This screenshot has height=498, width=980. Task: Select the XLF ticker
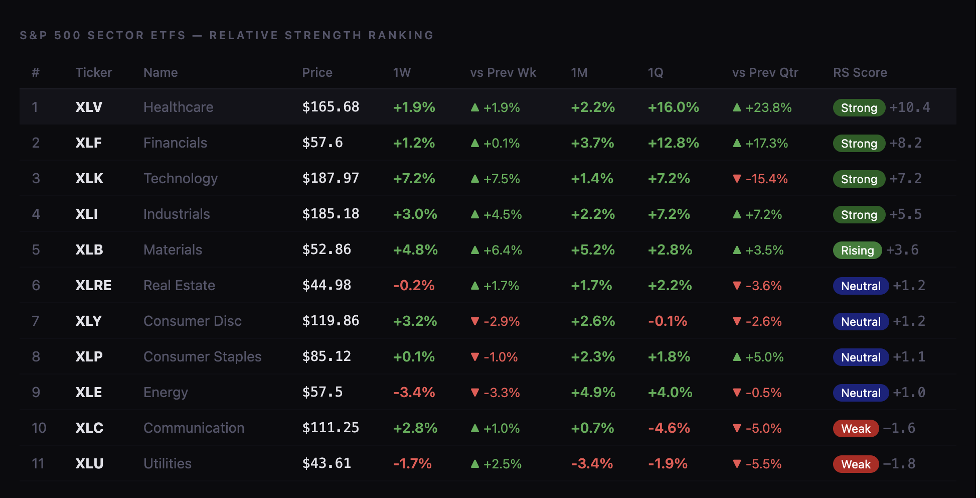pyautogui.click(x=88, y=143)
